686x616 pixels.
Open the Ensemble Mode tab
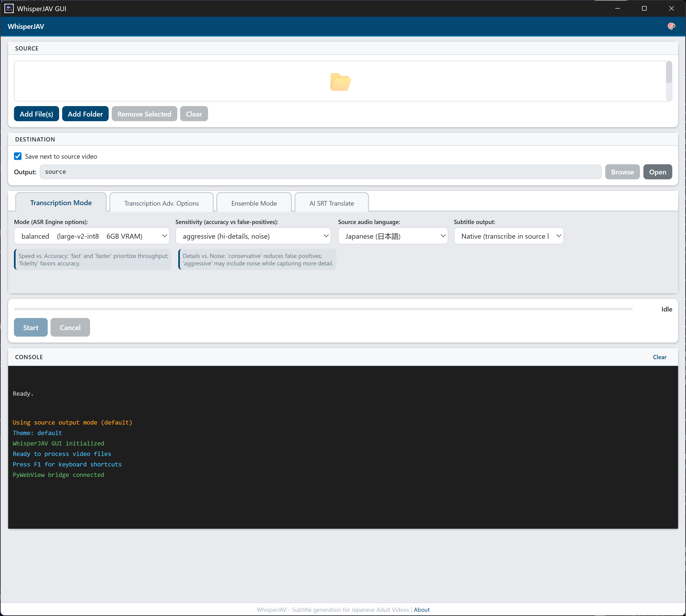click(x=254, y=203)
